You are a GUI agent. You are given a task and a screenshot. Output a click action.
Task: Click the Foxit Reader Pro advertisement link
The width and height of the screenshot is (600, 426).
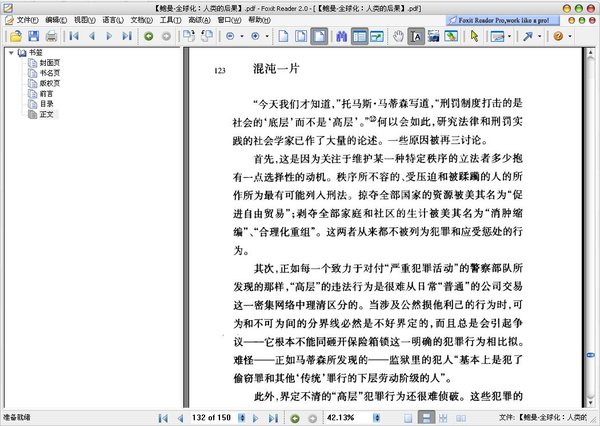pyautogui.click(x=503, y=20)
